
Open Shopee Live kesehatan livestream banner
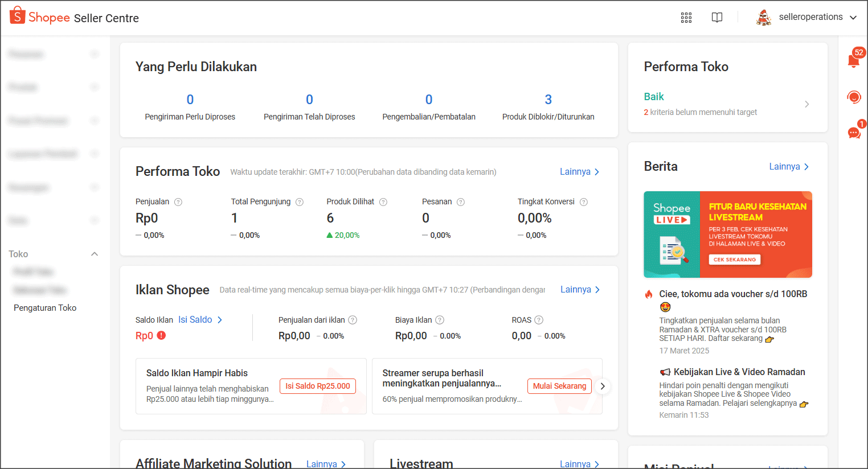(728, 234)
